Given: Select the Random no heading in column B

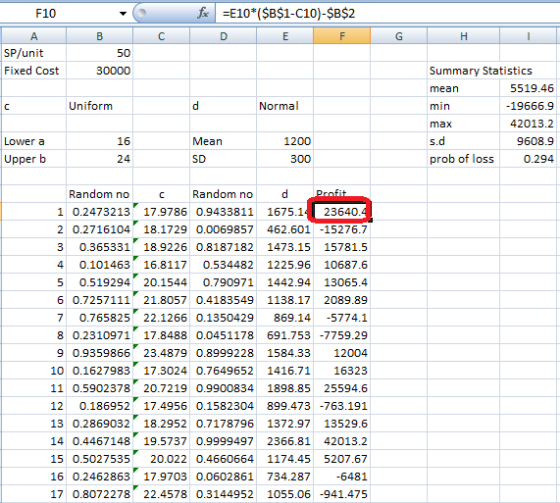Looking at the screenshot, I should (x=99, y=194).
